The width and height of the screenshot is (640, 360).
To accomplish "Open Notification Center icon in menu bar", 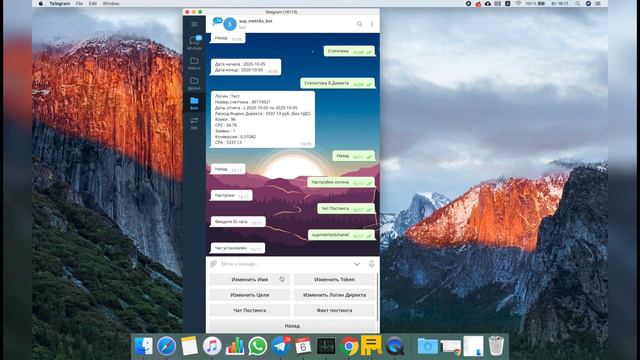I will click(598, 4).
